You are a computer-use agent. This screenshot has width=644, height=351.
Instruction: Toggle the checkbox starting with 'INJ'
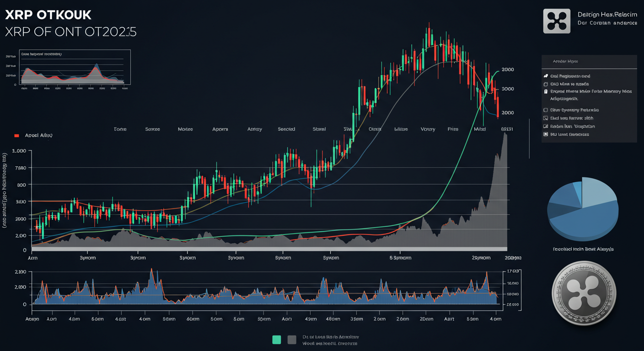coord(546,134)
